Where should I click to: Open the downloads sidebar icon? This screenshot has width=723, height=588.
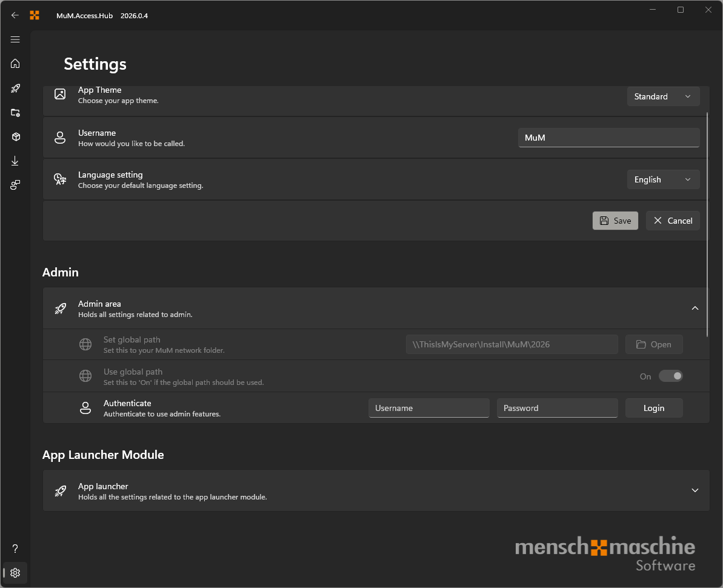point(15,161)
